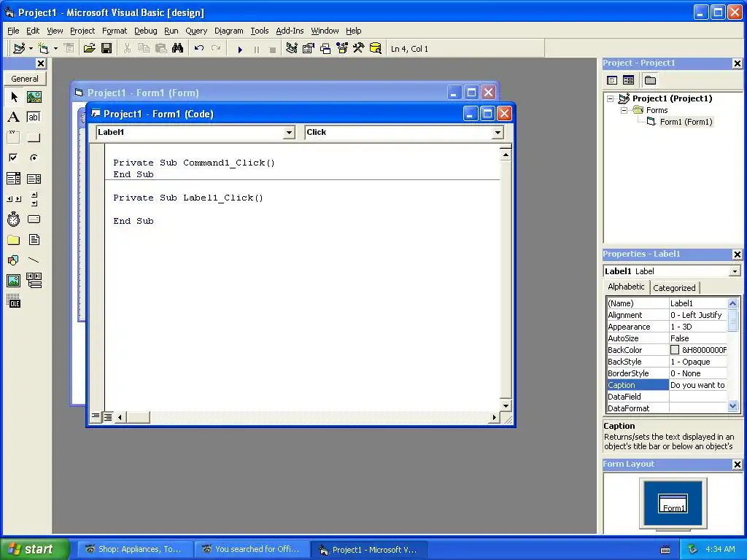This screenshot has width=747, height=560.
Task: Select the ComboBox tool
Action: tap(14, 179)
